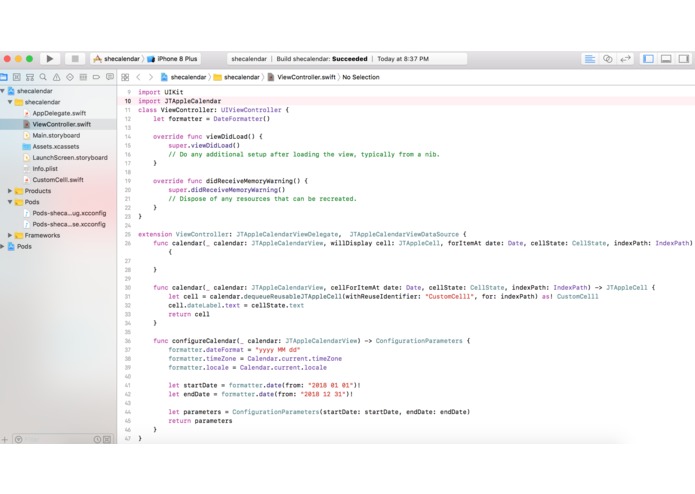Click "return parameters" code line
This screenshot has width=695, height=494.
coord(200,421)
